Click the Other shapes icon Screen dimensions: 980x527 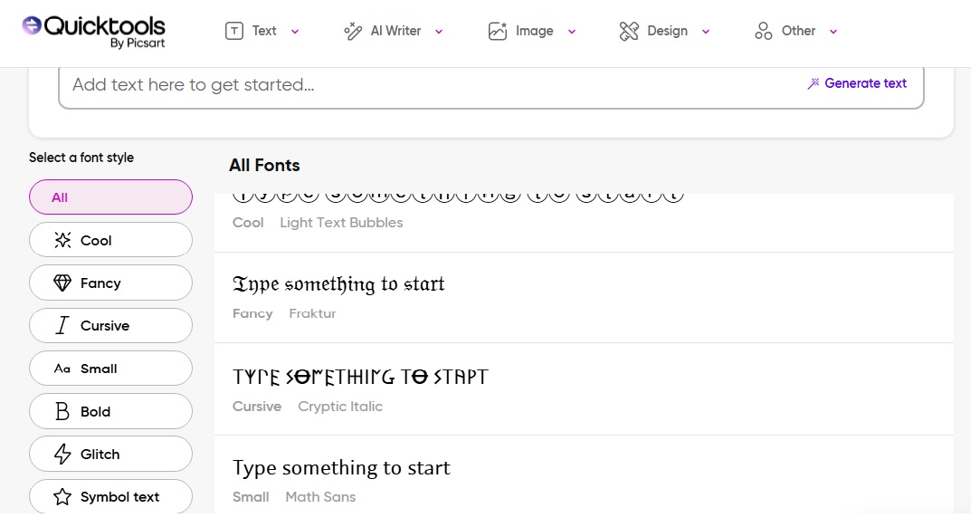point(764,31)
